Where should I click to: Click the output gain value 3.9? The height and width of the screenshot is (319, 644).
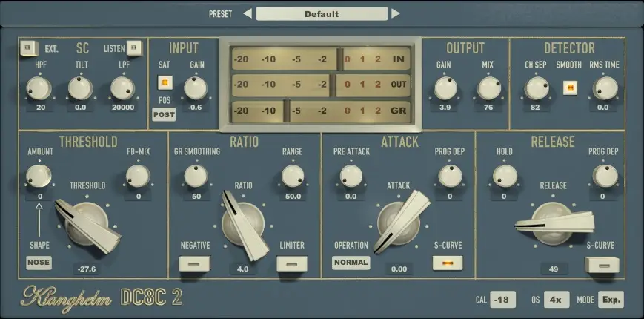445,108
